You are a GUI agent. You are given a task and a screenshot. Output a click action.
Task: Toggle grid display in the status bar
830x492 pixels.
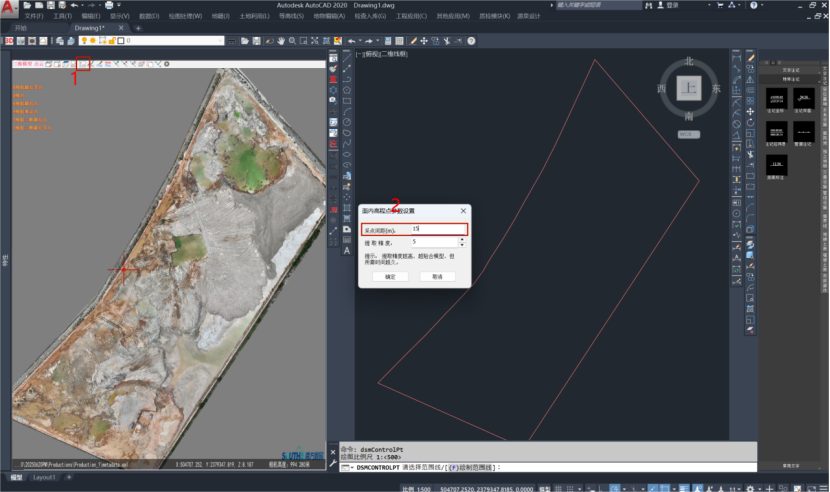click(x=558, y=488)
